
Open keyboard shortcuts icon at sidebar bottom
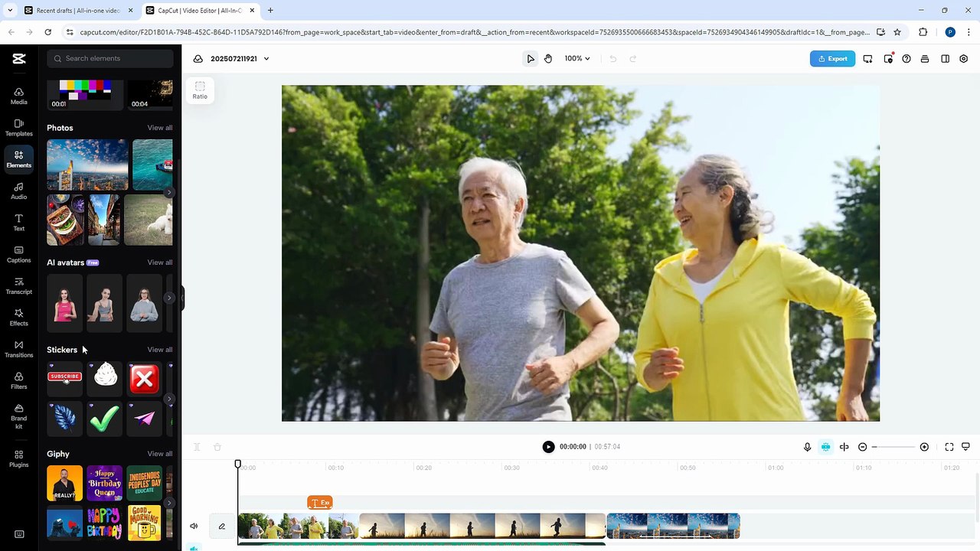click(x=19, y=534)
